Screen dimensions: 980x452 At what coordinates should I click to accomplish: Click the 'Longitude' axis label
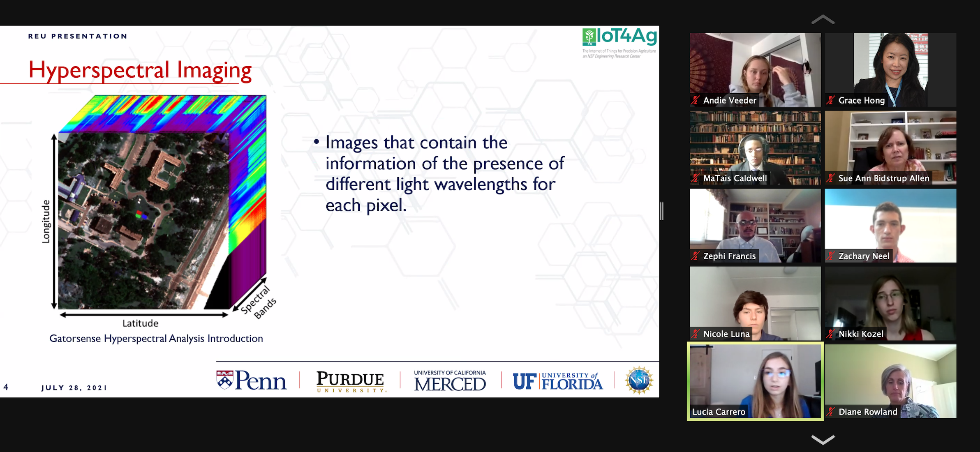click(46, 221)
